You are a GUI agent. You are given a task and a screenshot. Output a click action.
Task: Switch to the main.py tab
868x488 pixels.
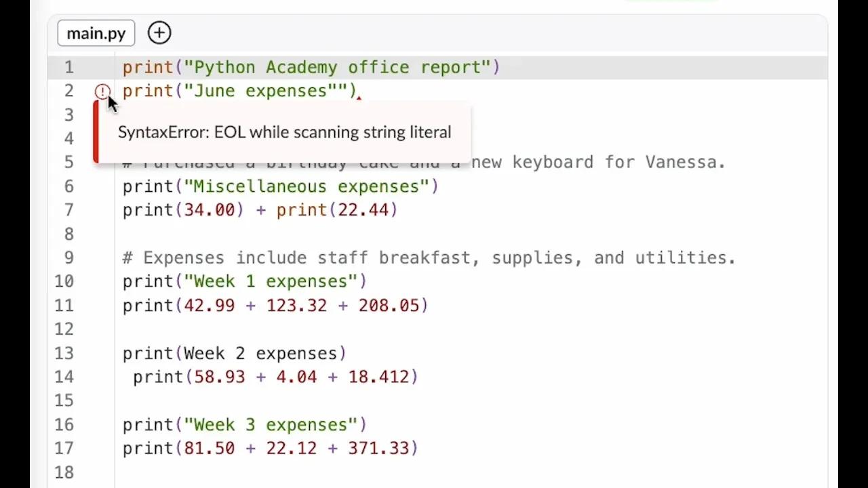pyautogui.click(x=96, y=33)
